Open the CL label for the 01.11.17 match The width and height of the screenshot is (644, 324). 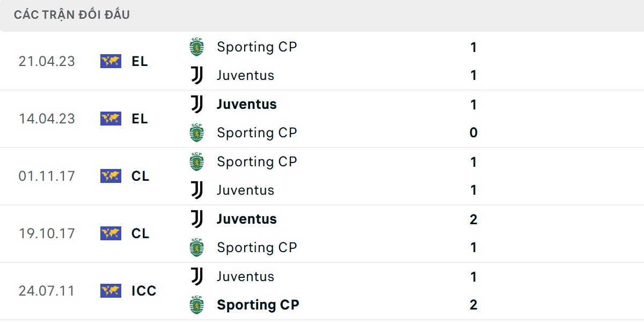pos(141,176)
